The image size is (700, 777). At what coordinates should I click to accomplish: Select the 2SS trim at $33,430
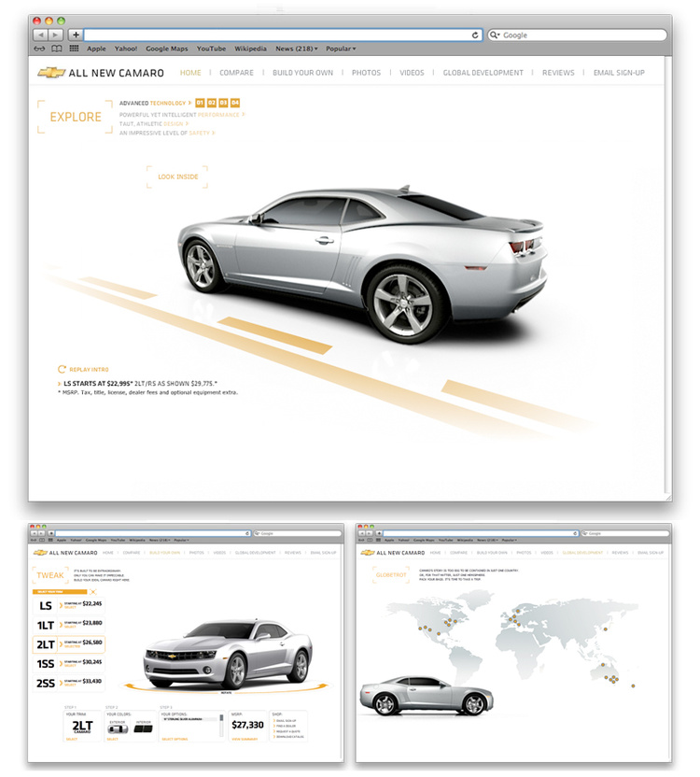[x=69, y=683]
